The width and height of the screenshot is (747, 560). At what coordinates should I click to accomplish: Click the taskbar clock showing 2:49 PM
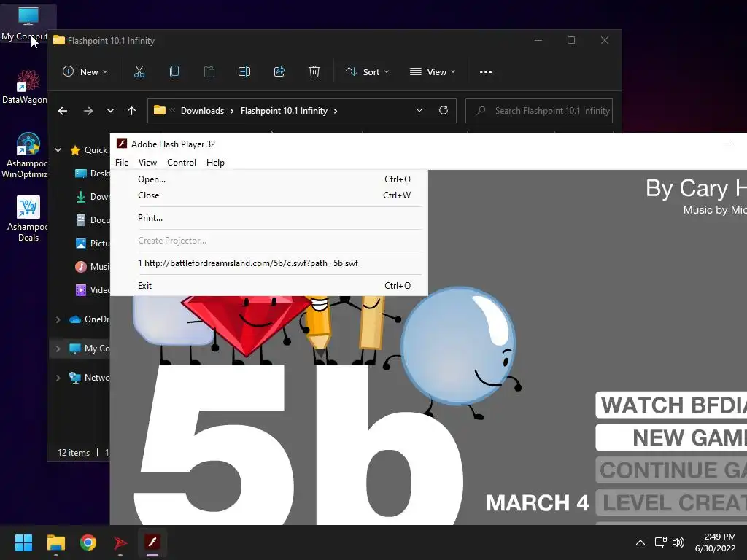[x=715, y=542]
